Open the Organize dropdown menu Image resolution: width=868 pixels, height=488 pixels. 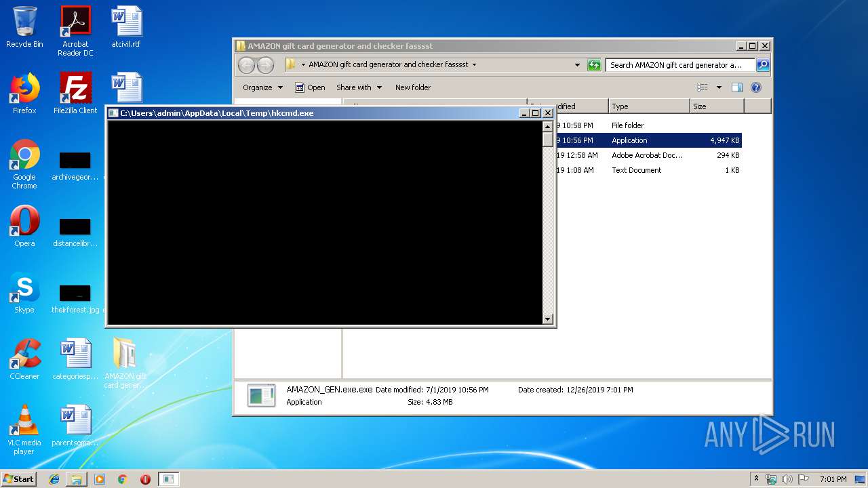coord(262,87)
